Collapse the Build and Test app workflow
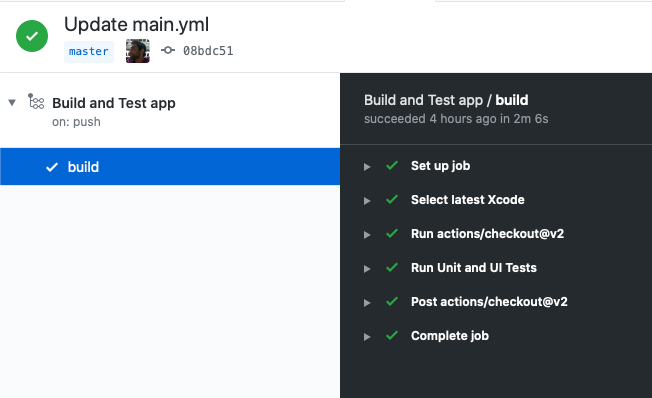The height and width of the screenshot is (398, 652). [x=12, y=102]
